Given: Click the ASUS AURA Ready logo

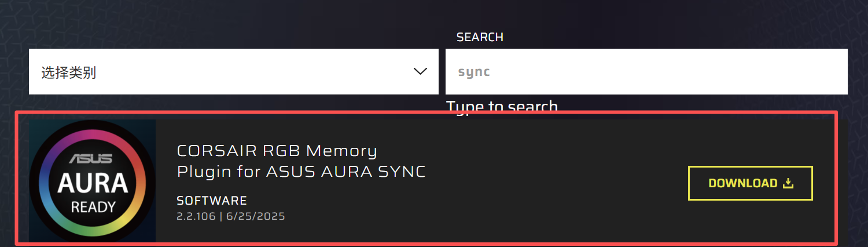Looking at the screenshot, I should [x=93, y=180].
